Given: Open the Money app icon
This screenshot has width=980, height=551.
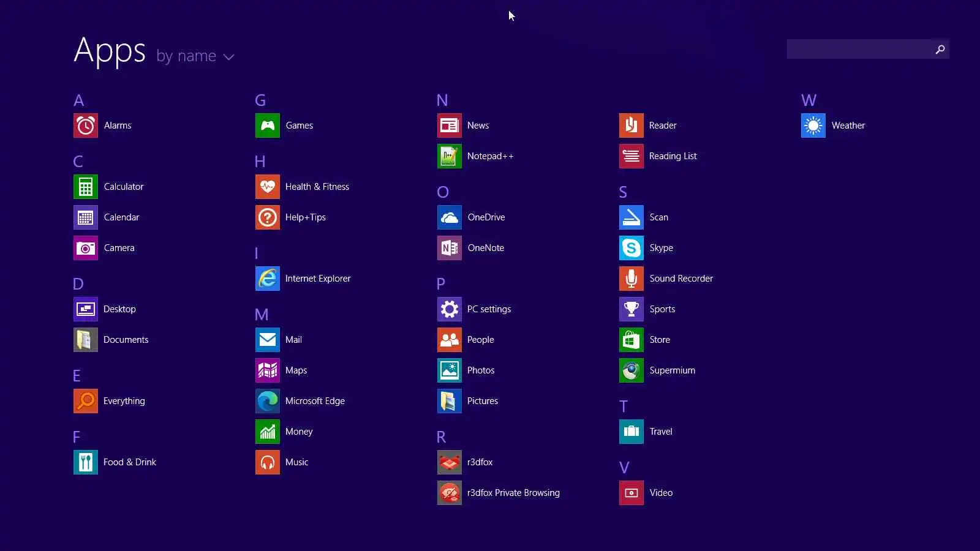Looking at the screenshot, I should click(x=268, y=432).
